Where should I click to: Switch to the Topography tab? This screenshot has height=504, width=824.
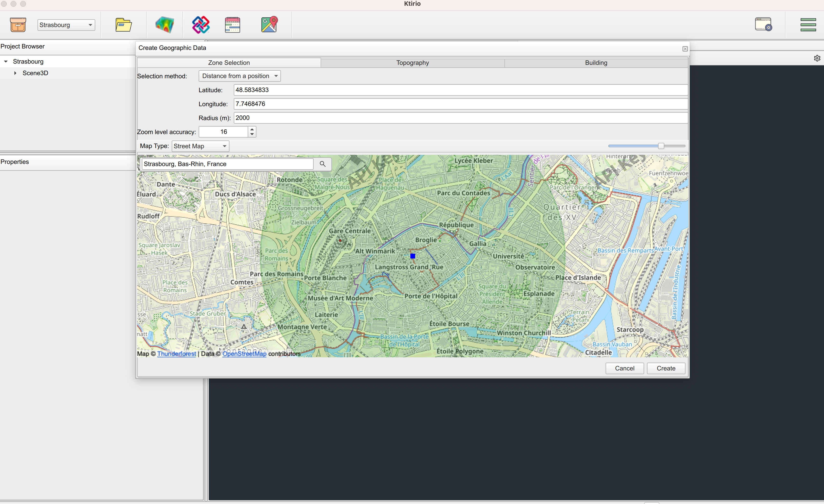click(x=413, y=63)
